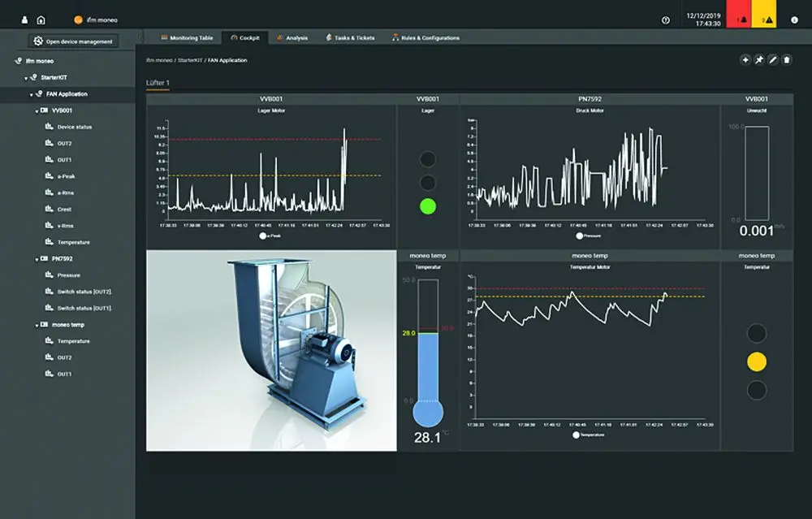Viewport: 812px width, 519px height.
Task: Collapse the StarterKIT tree node
Action: pos(26,78)
